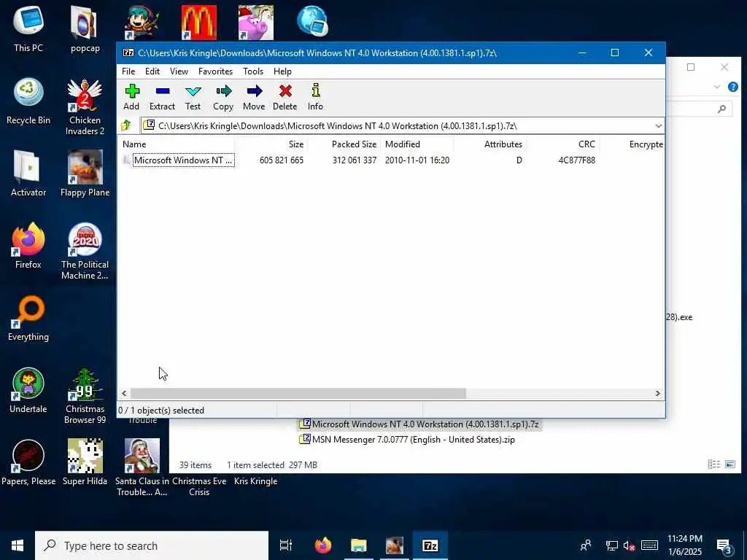
Task: Select Microsoft Windows NT 4.0 Workstation .7z in Explorer
Action: pyautogui.click(x=419, y=424)
